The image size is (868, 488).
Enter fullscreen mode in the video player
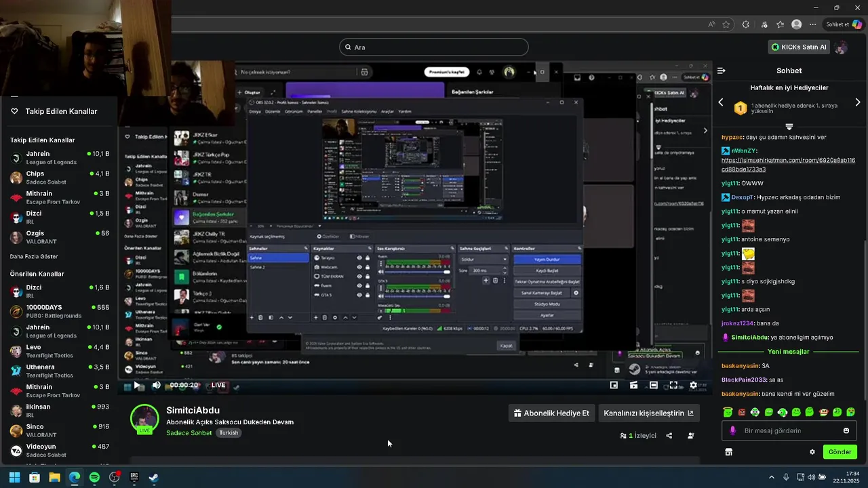673,385
